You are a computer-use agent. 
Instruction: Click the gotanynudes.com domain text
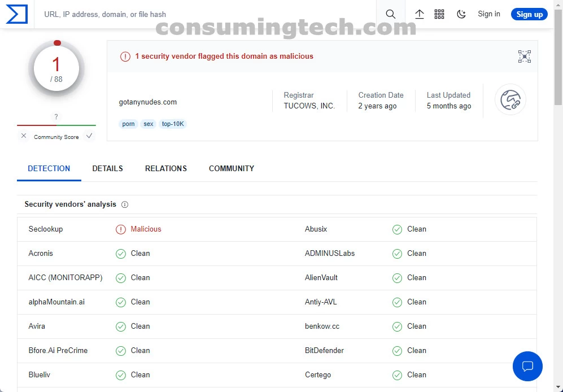tap(147, 102)
